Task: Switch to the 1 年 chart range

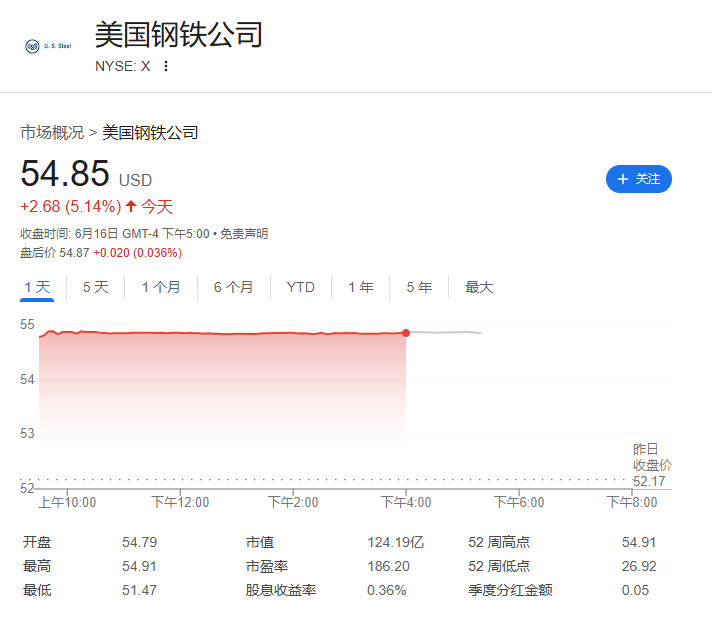Action: pos(361,287)
